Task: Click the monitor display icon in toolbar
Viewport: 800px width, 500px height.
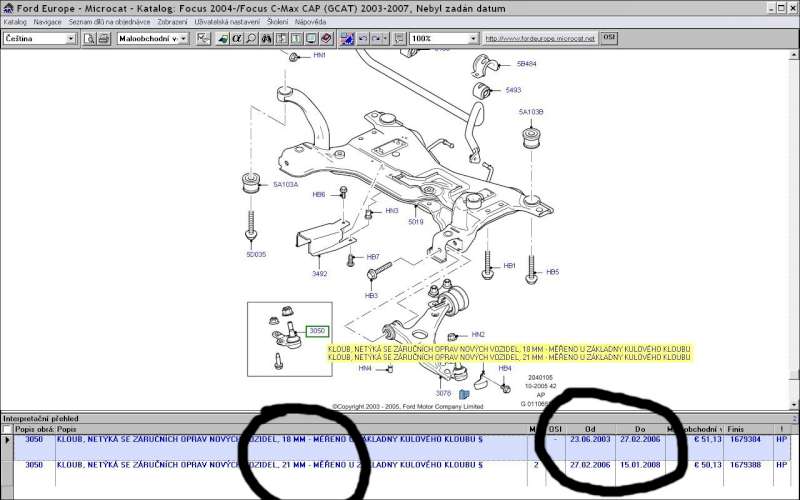Action: [x=312, y=38]
